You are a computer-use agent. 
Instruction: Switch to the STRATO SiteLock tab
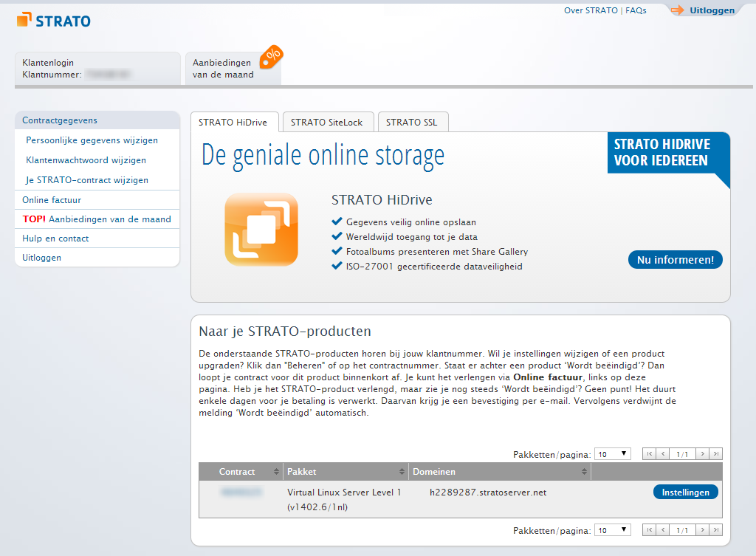(326, 123)
